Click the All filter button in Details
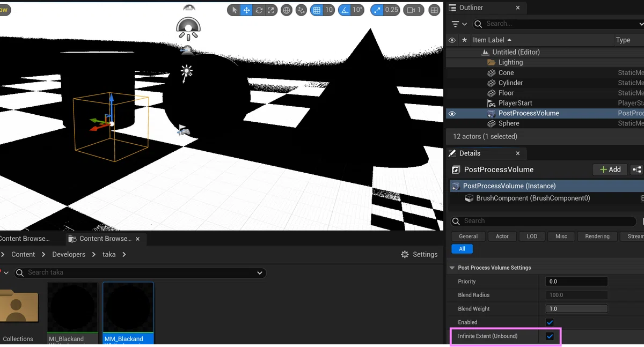 462,249
